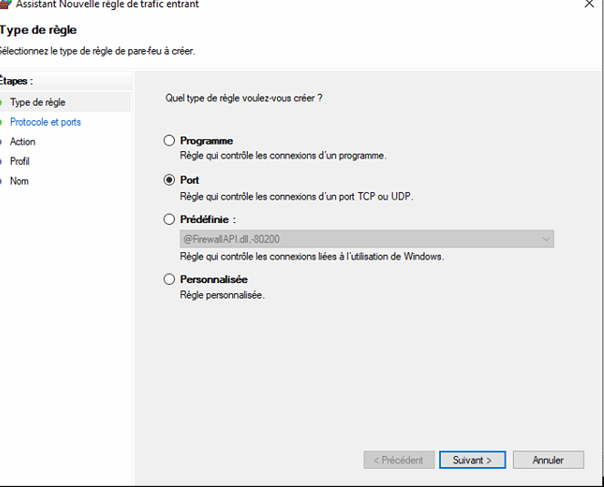Select the Nom step in sidebar
Screen dimensions: 604x487
(x=19, y=181)
